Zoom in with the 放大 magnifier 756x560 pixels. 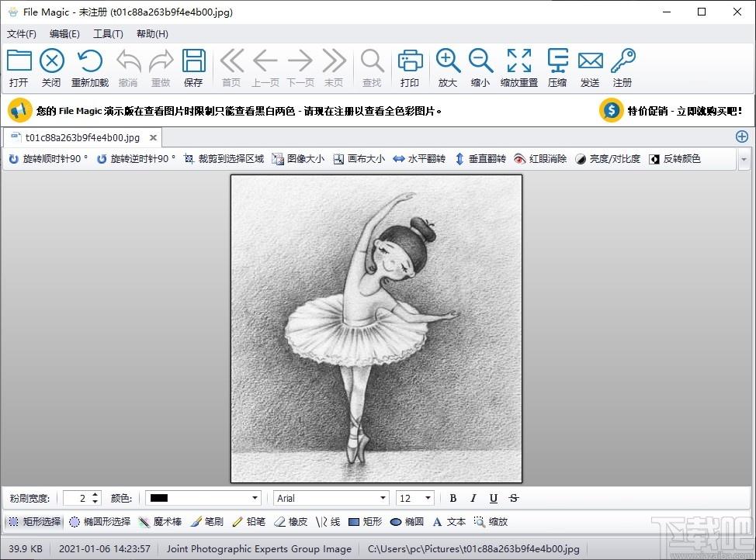tap(448, 67)
